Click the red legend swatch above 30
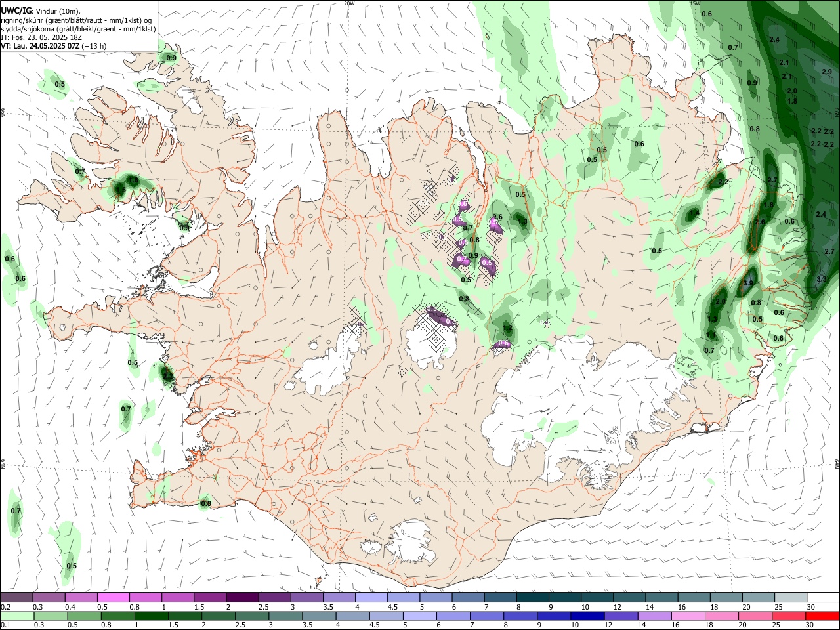The image size is (840, 630). point(823,616)
